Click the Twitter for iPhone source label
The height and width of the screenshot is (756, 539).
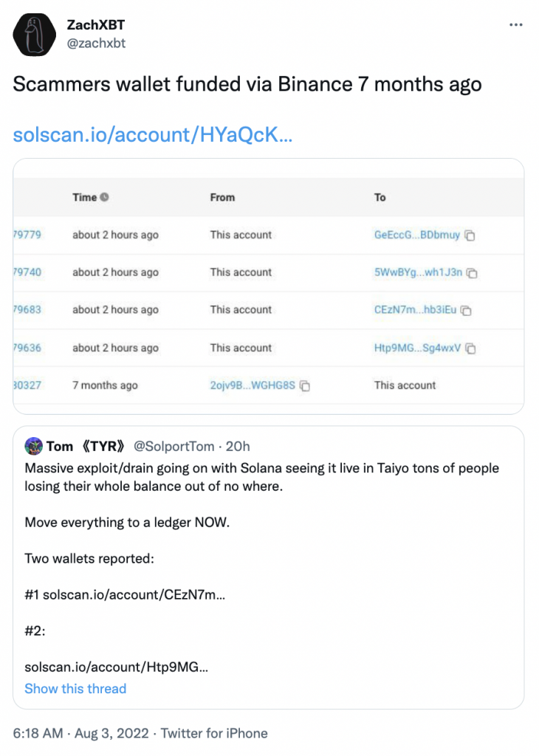click(214, 733)
